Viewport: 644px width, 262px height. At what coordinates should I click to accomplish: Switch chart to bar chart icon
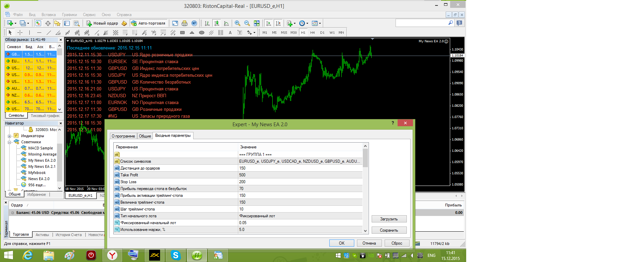tap(207, 23)
